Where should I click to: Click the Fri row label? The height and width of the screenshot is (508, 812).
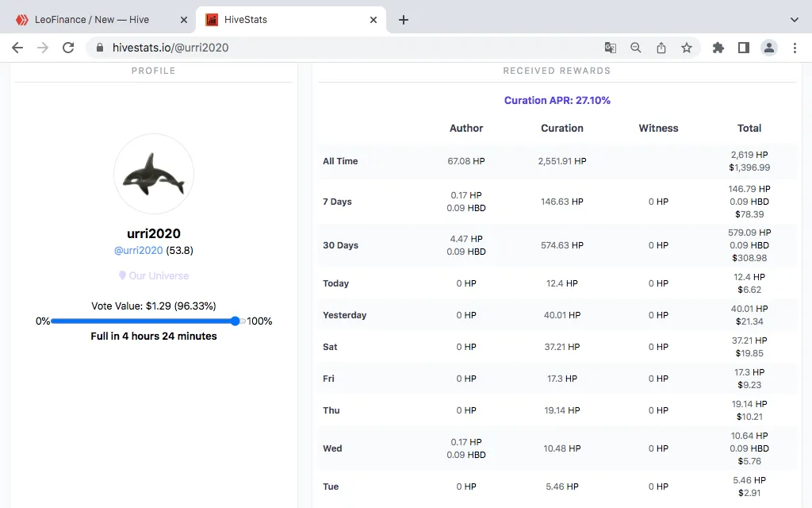click(328, 379)
